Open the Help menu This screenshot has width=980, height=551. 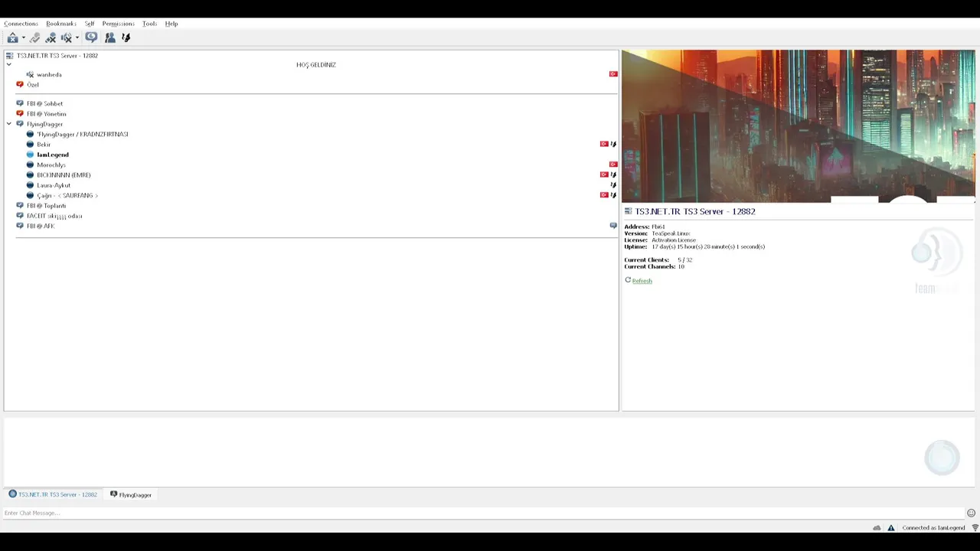point(171,24)
